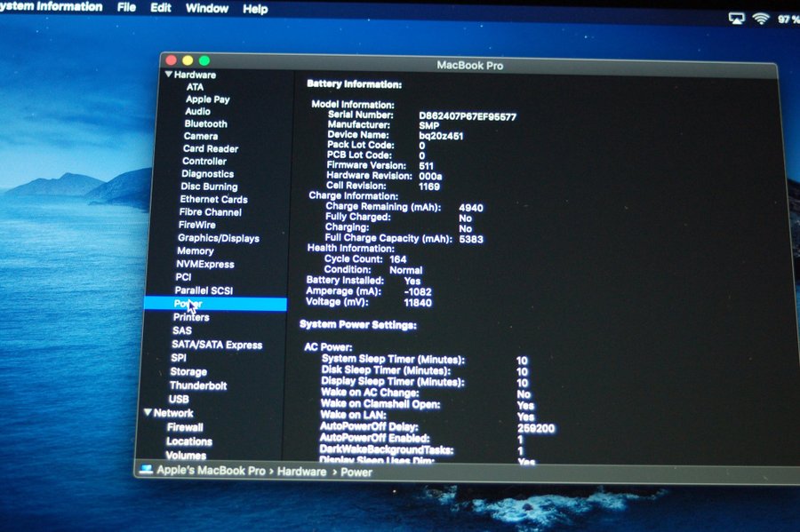This screenshot has height=532, width=800.
Task: Select ATA in the sidebar
Action: 195,87
